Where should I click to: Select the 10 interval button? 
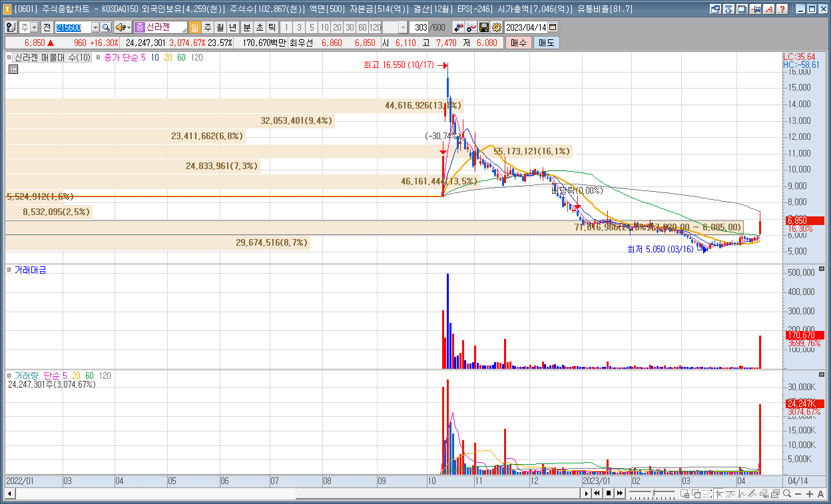[324, 27]
